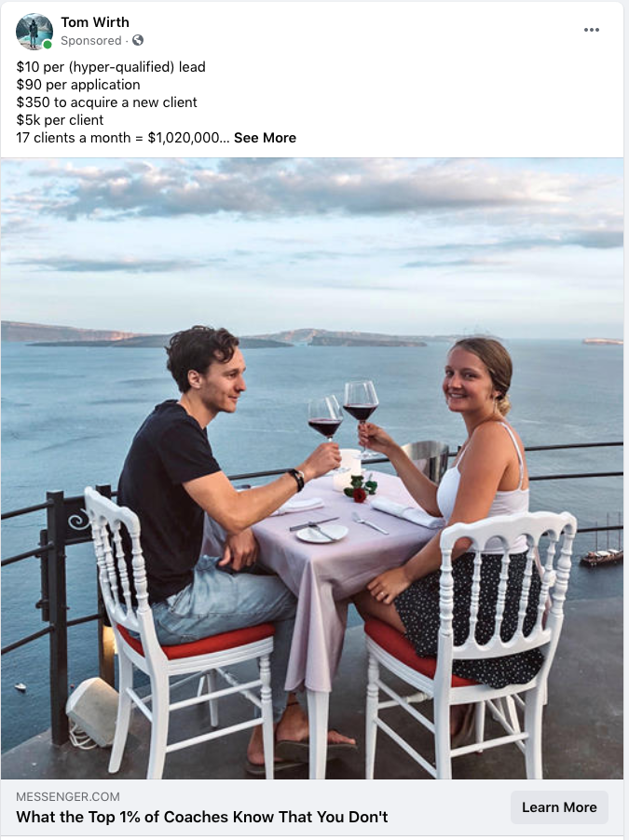The height and width of the screenshot is (840, 629).
Task: Click the $5k per client line
Action: pos(60,120)
